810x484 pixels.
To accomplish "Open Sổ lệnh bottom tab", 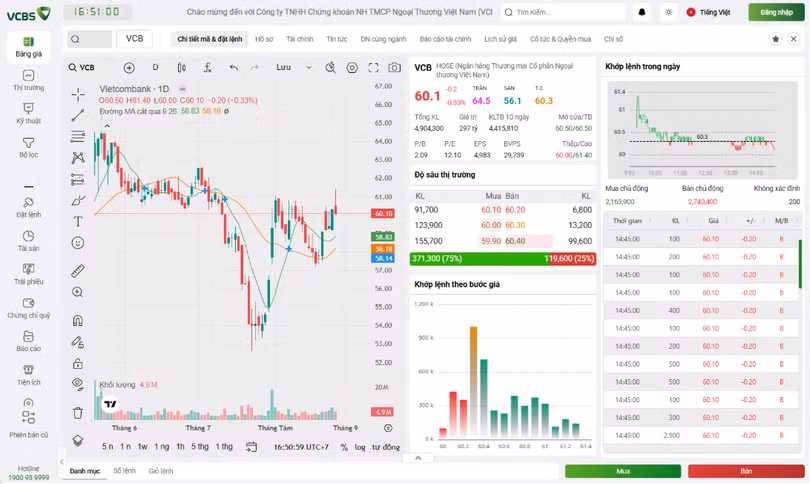I will (x=124, y=471).
